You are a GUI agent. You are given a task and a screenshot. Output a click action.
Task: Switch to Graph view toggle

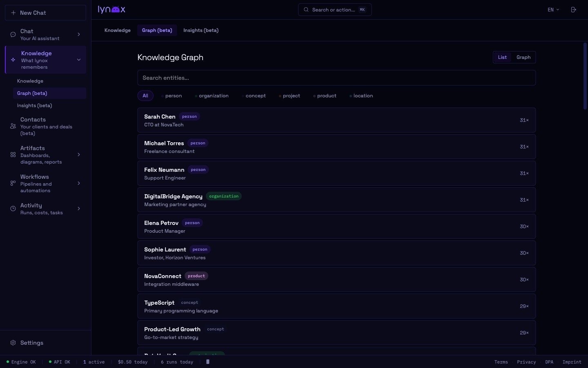523,57
